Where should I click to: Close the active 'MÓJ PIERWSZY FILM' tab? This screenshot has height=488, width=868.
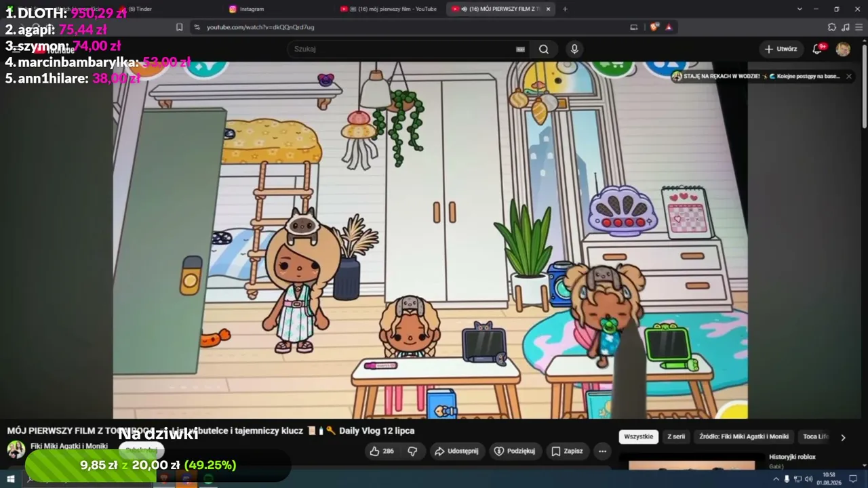[x=548, y=9]
